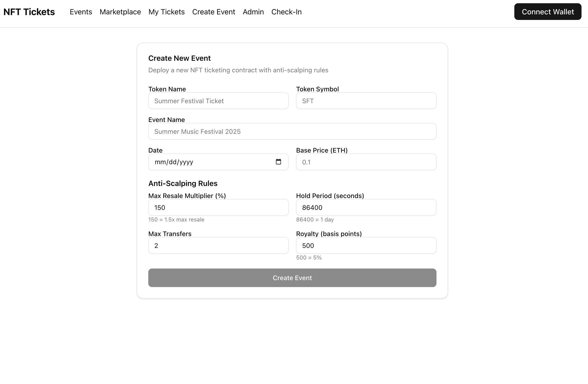Open My Tickets in navigation
The width and height of the screenshot is (588, 384).
(x=166, y=12)
